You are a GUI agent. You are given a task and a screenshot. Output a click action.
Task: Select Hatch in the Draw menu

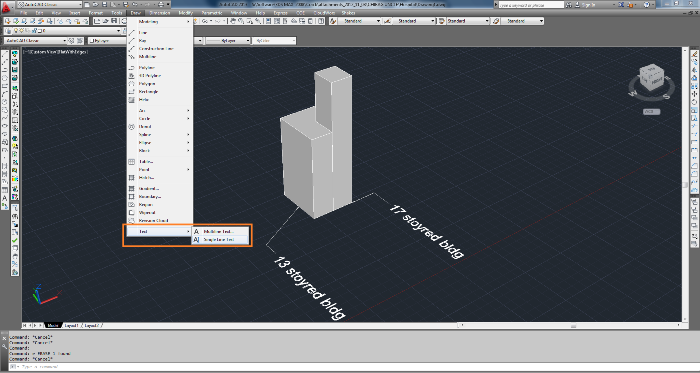click(160, 177)
